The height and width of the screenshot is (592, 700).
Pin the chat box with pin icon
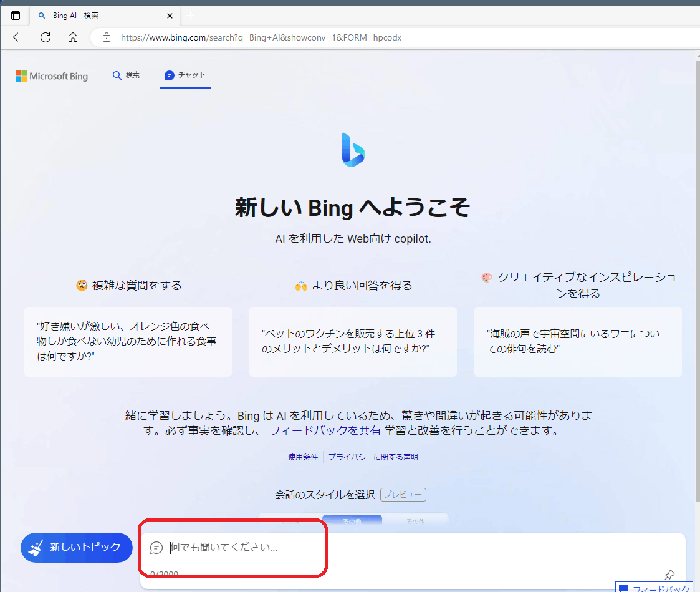point(669,575)
